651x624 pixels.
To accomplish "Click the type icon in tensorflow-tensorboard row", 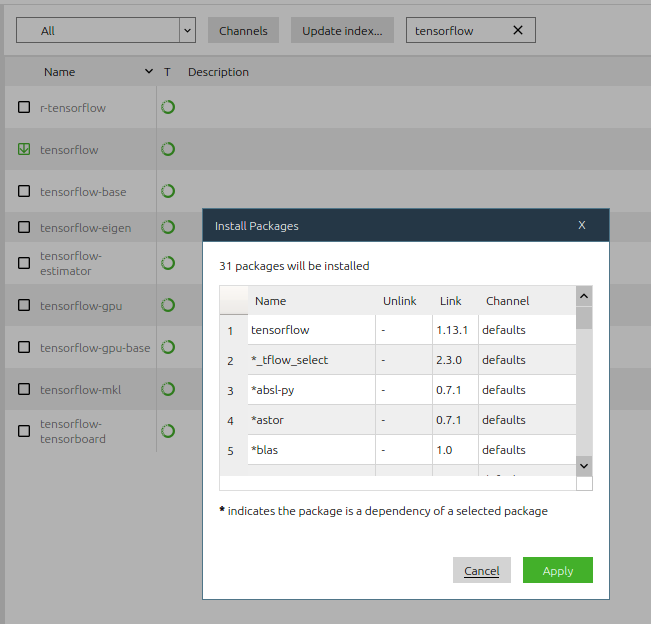I will (168, 431).
